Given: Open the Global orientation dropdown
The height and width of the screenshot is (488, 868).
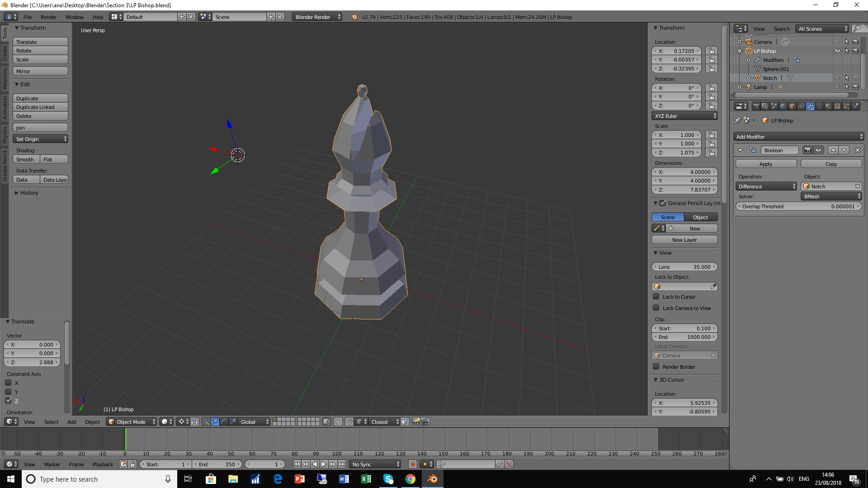Looking at the screenshot, I should [254, 422].
